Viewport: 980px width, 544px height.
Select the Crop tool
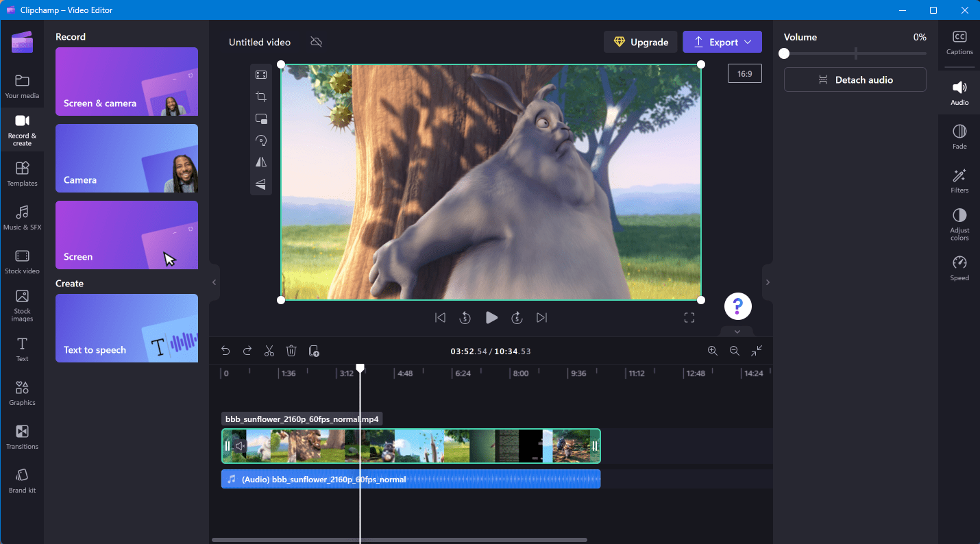tap(260, 97)
